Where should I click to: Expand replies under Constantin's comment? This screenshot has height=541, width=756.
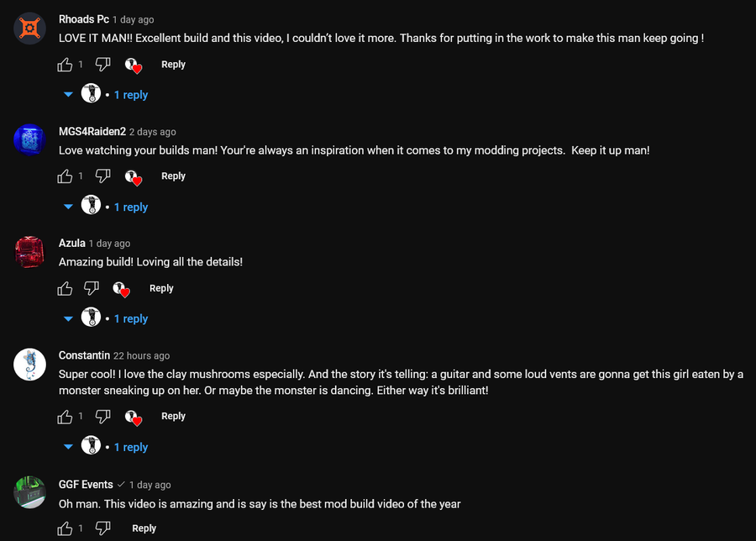[x=130, y=447]
